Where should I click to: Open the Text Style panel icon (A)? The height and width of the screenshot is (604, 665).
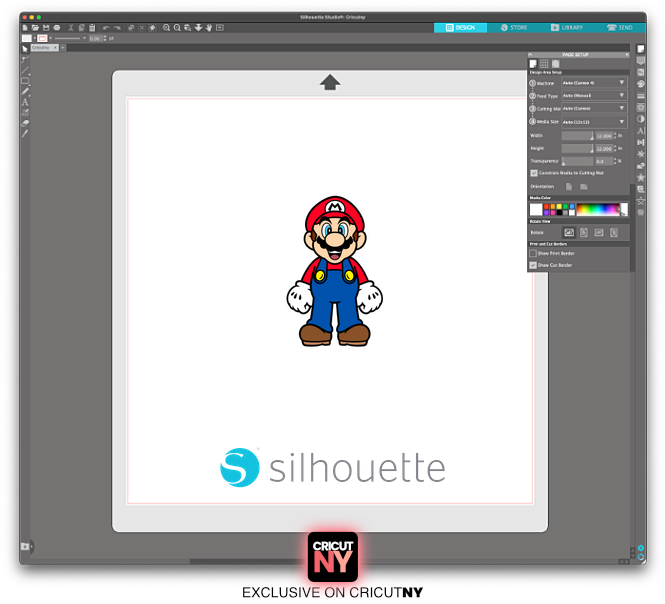pos(641,131)
